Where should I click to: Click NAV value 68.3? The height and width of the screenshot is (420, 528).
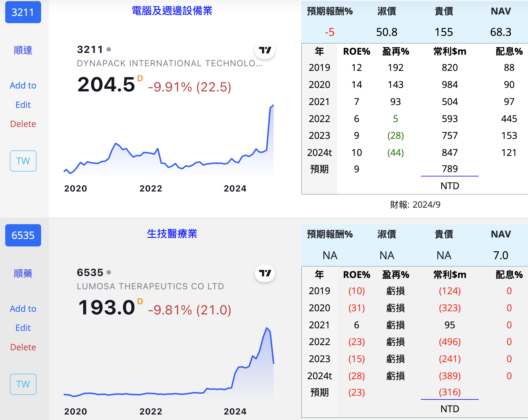tap(501, 32)
